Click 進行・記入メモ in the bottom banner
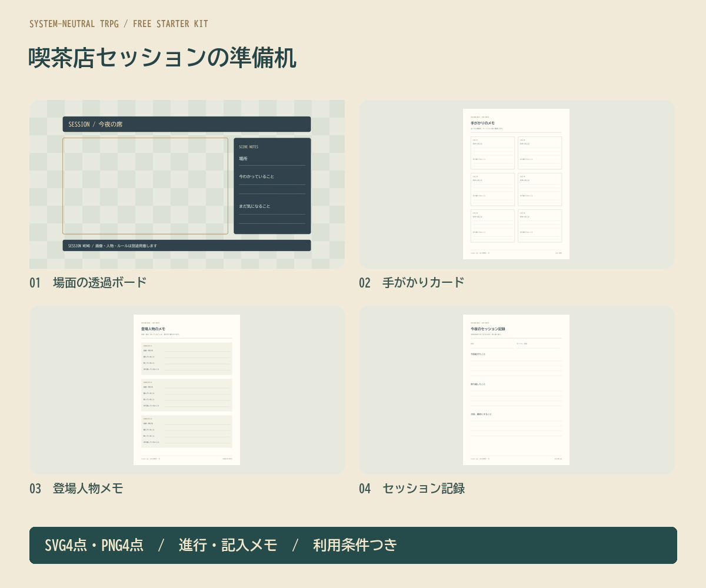Screen dimensions: 706x588 (228, 545)
